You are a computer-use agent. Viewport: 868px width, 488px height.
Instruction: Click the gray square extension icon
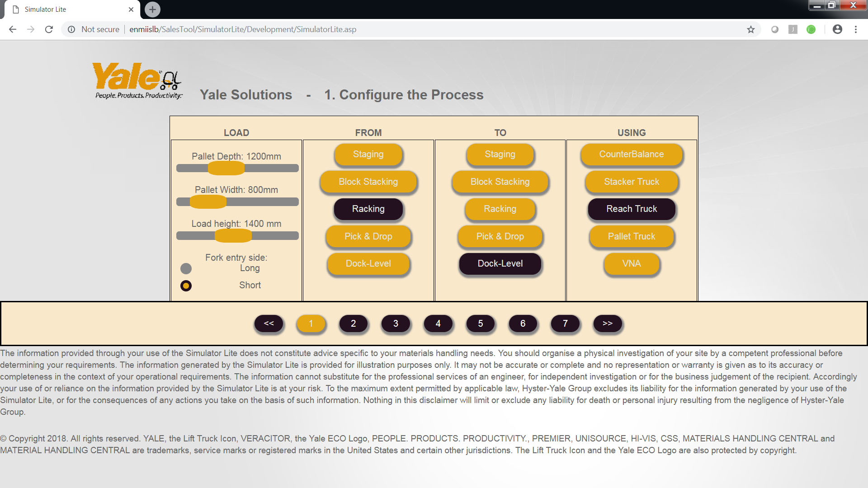pyautogui.click(x=793, y=29)
